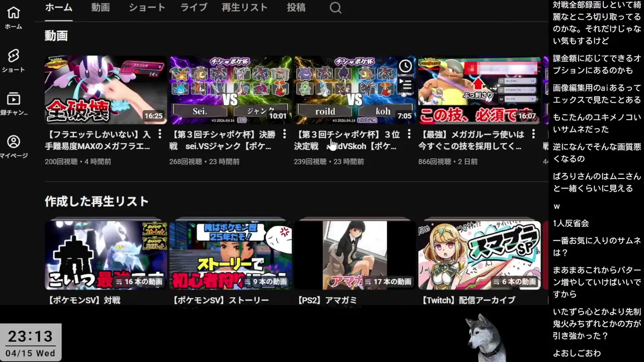Click the 16:07 duration badge
Screen dimensions: 644x362
[527, 116]
